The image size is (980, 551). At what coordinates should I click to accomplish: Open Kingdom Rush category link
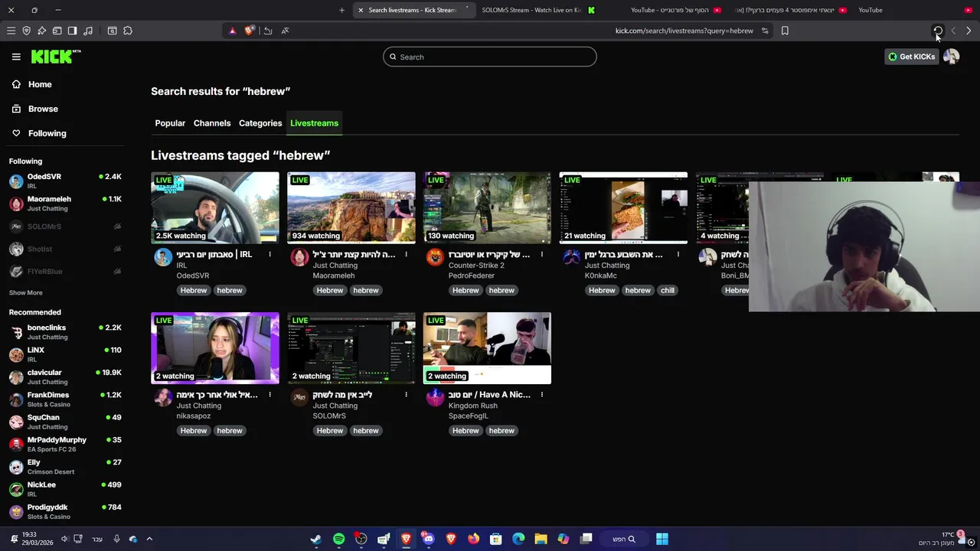[472, 406]
